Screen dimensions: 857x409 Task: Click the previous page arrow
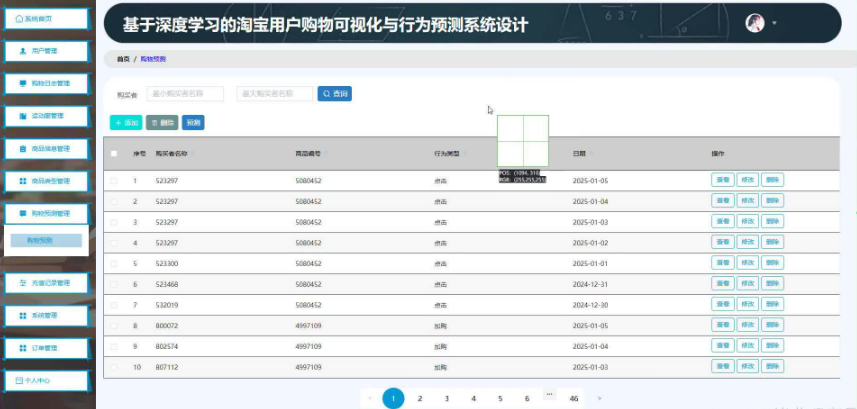point(370,399)
